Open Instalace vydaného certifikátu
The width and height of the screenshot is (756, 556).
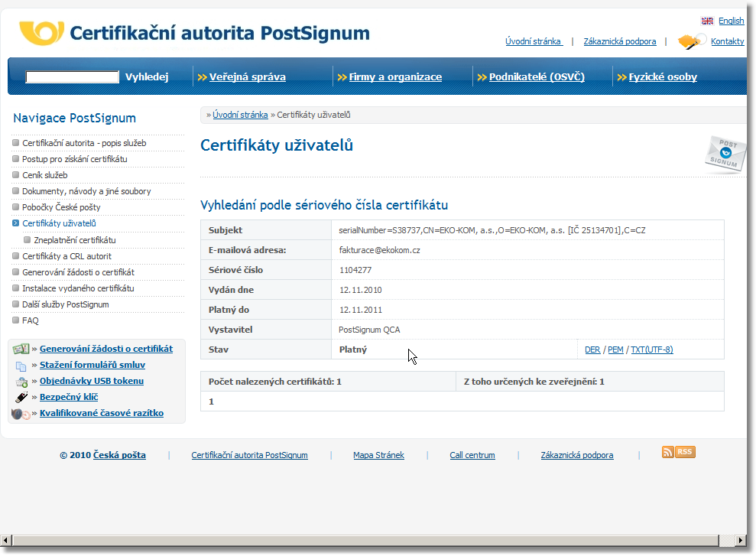pos(78,288)
